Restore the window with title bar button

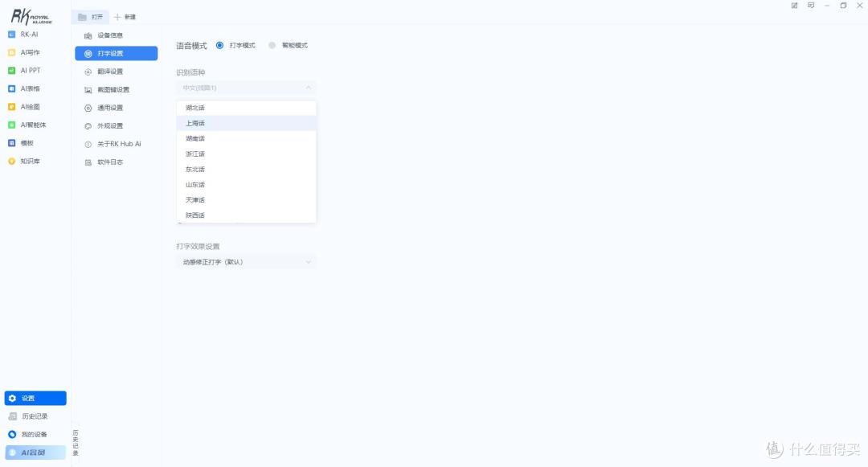click(843, 6)
